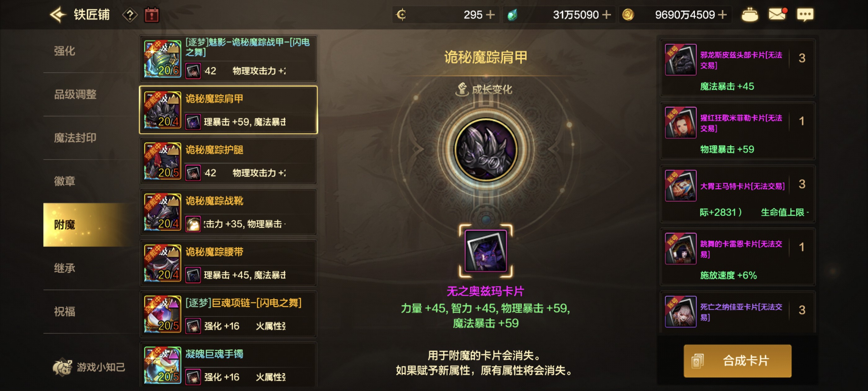This screenshot has width=868, height=391.
Task: Click the plus next to 295 currency
Action: click(490, 15)
